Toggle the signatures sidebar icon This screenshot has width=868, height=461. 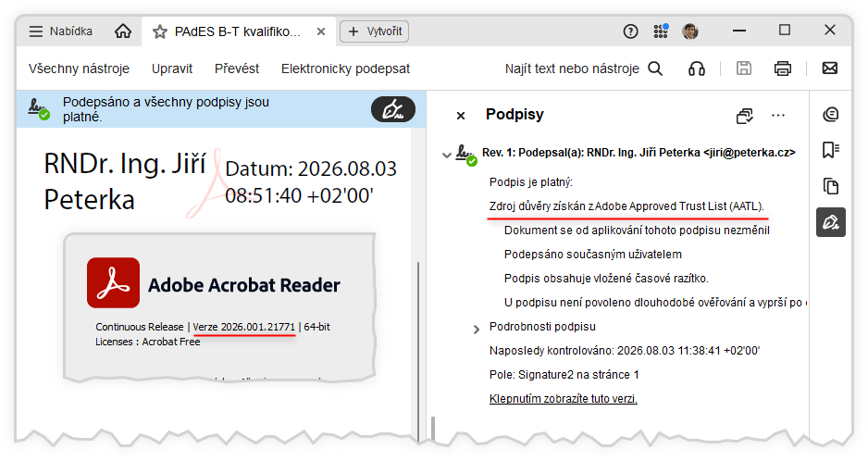(830, 222)
